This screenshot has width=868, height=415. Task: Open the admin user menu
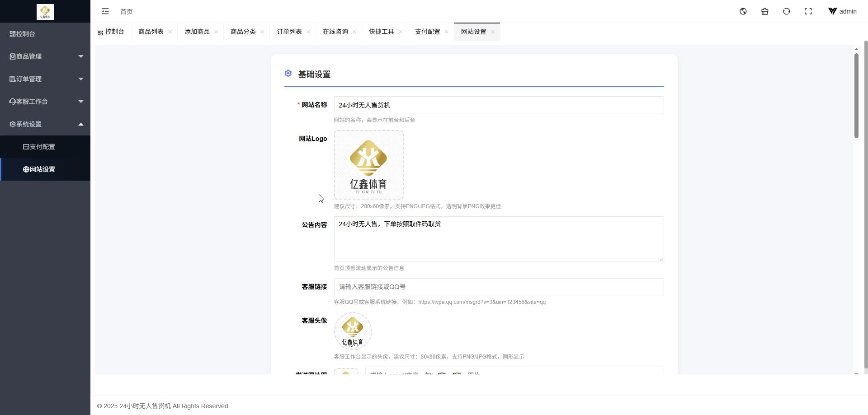click(x=843, y=11)
